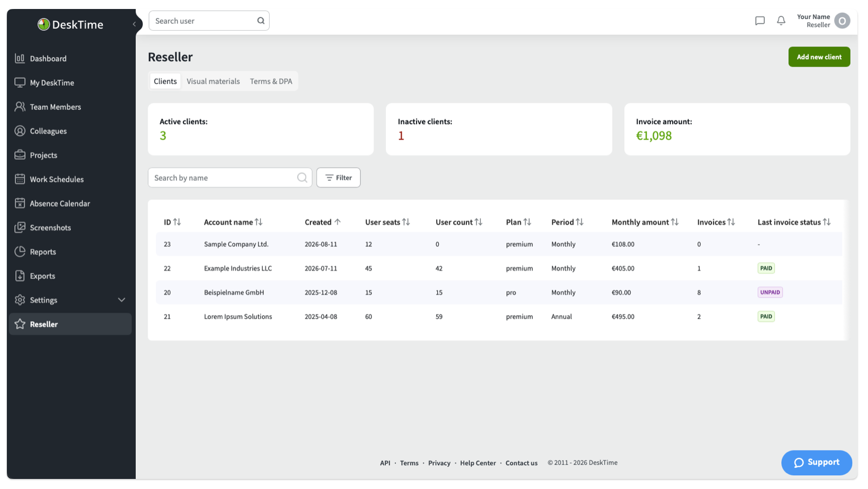
Task: Click the Search by name field
Action: click(229, 178)
